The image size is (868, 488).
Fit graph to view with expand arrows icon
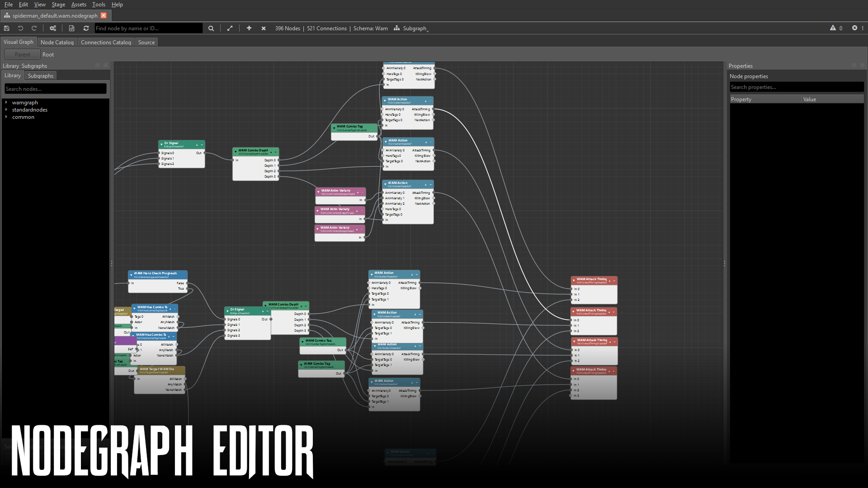point(230,28)
